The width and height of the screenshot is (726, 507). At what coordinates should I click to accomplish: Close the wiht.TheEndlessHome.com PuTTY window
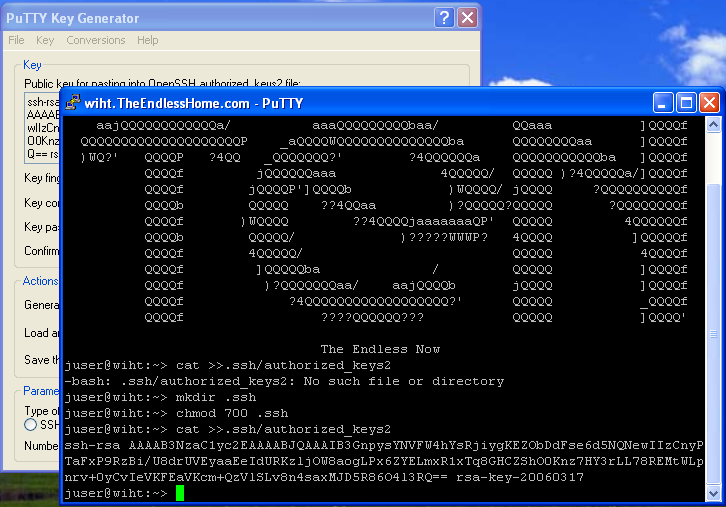coord(709,102)
